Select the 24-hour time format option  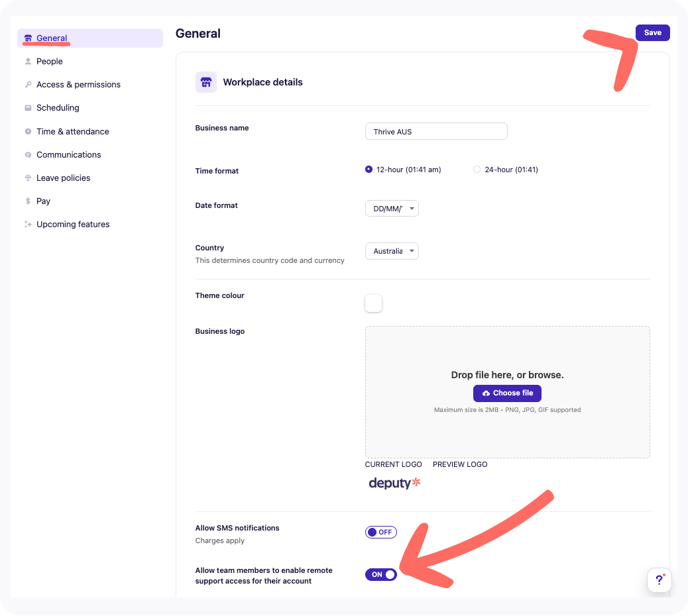[x=477, y=169]
